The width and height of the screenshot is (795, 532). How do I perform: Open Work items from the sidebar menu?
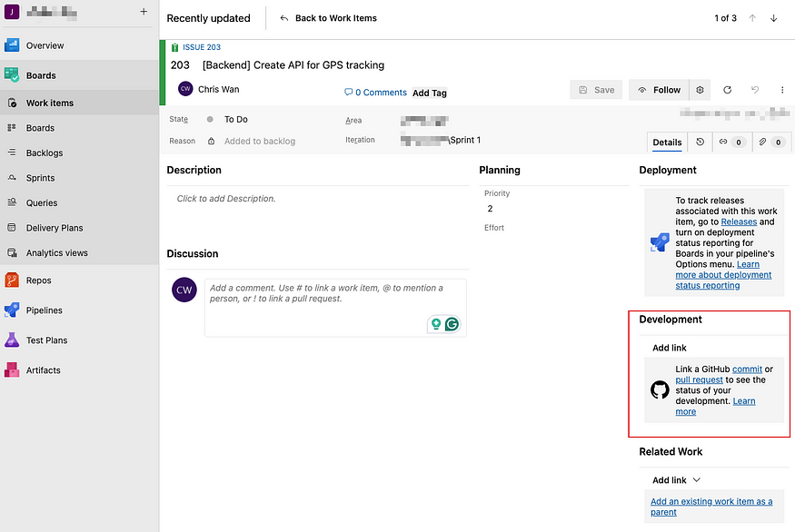53,103
